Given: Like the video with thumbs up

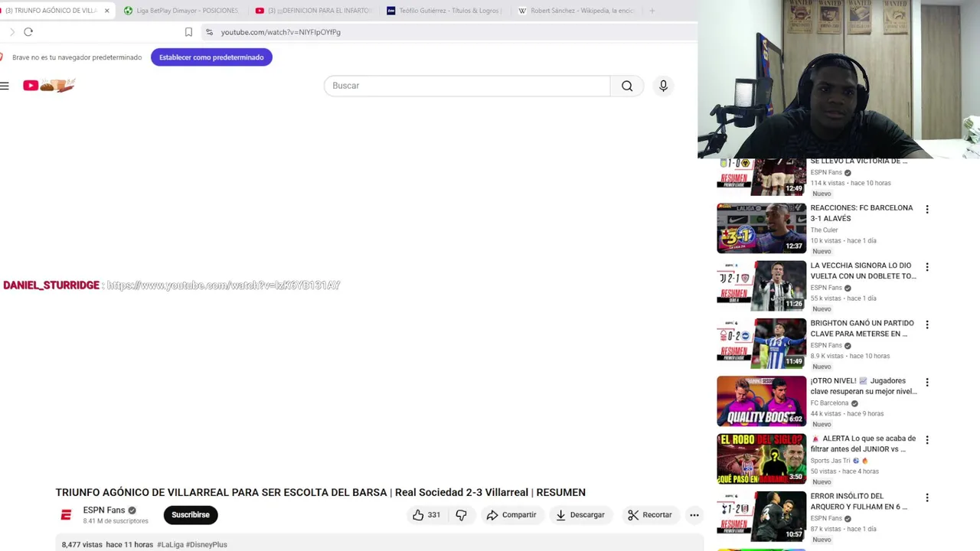Looking at the screenshot, I should click(x=426, y=515).
